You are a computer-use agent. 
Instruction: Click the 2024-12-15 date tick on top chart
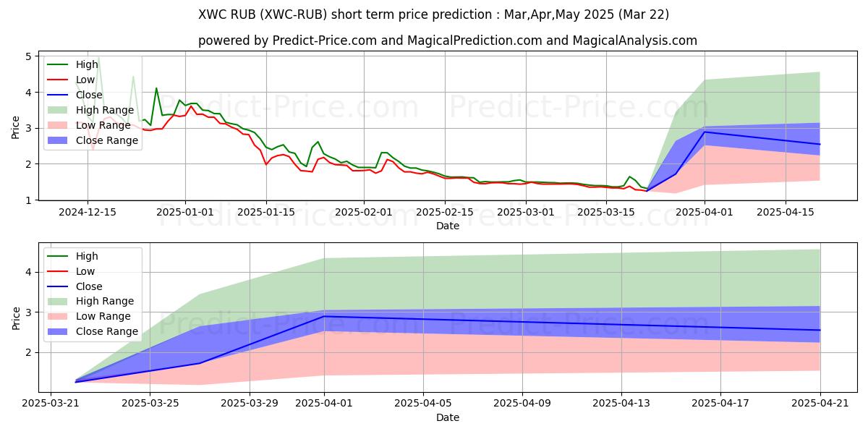point(88,213)
